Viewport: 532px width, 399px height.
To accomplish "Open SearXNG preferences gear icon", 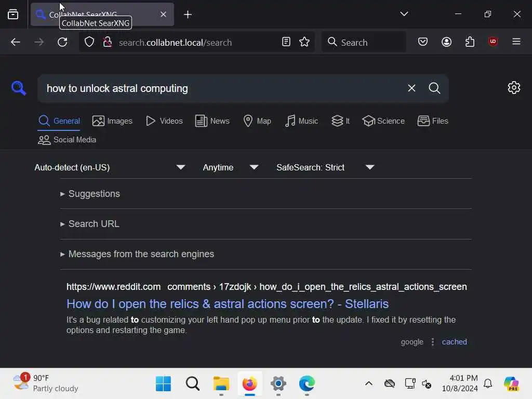I will pyautogui.click(x=514, y=87).
